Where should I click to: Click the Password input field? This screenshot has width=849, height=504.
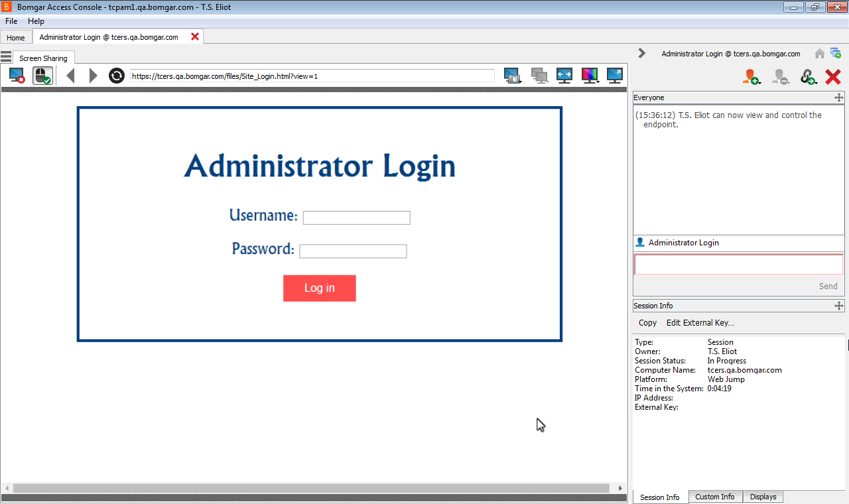point(353,251)
